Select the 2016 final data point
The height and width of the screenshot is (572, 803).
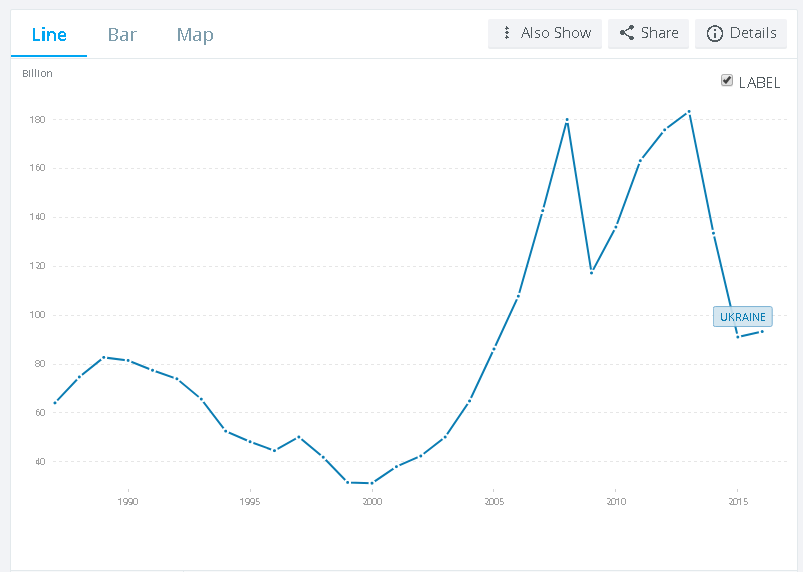click(x=762, y=332)
